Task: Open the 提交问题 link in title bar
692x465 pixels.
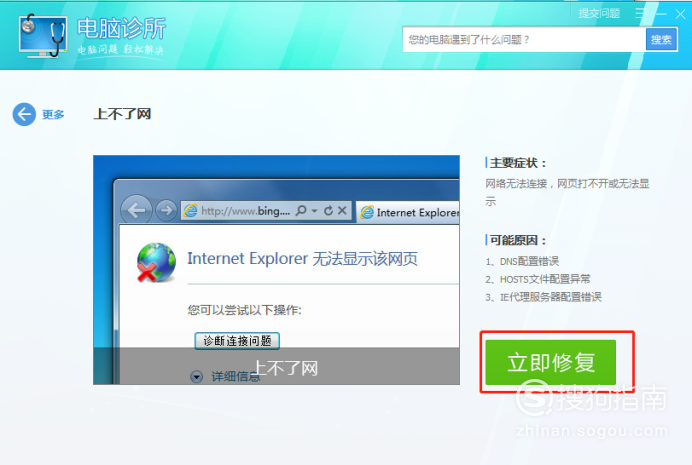Action: pyautogui.click(x=599, y=14)
